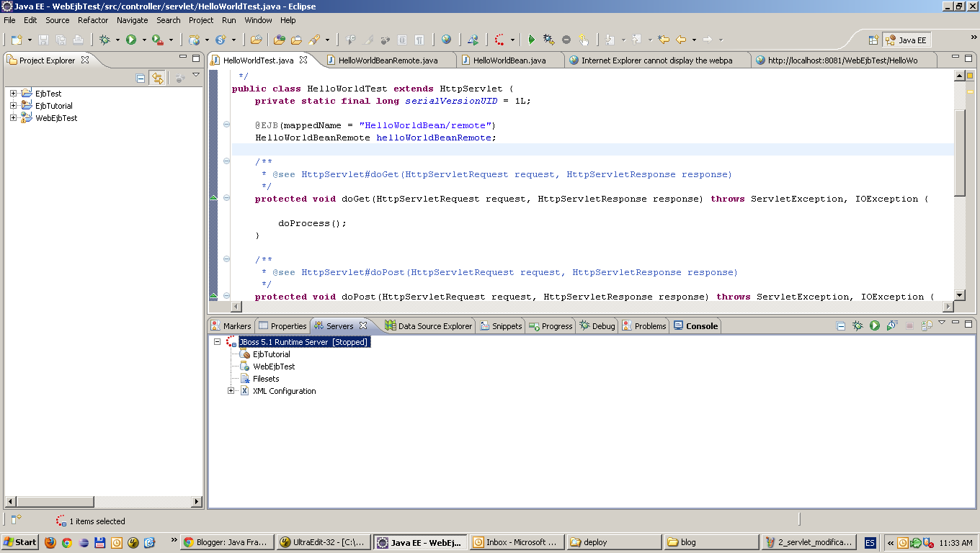Expand the EjbTest project node
Image resolution: width=980 pixels, height=553 pixels.
pyautogui.click(x=13, y=93)
